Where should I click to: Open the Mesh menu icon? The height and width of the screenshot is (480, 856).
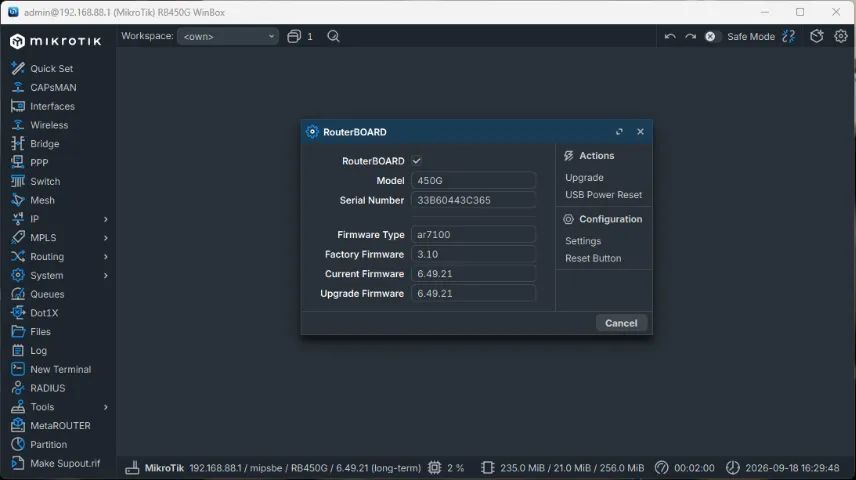17,200
